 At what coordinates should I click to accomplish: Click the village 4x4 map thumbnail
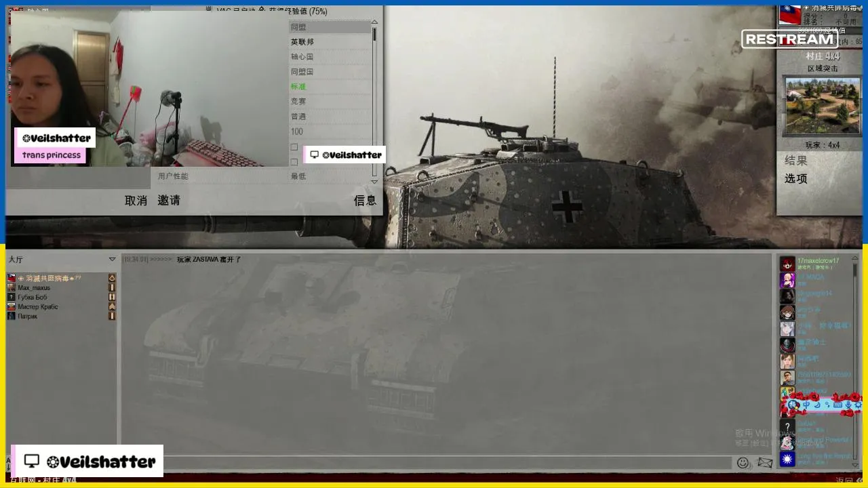click(823, 106)
